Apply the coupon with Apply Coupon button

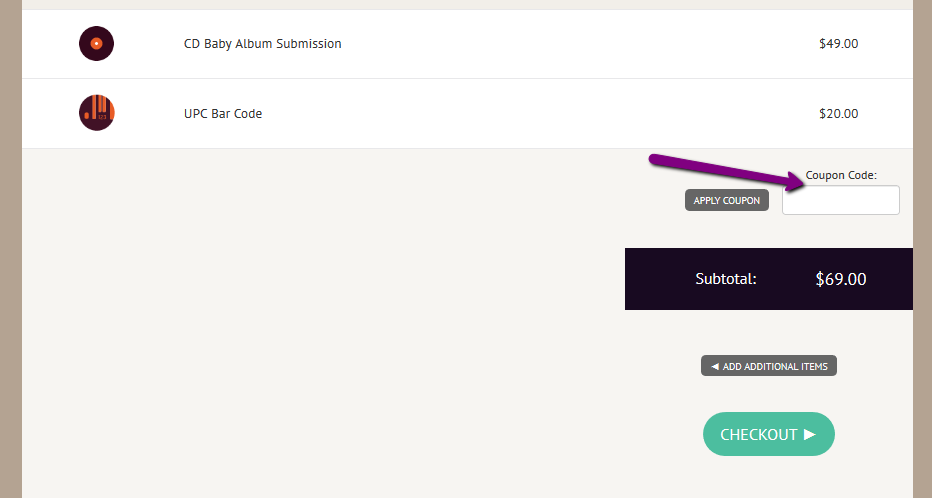[x=726, y=200]
